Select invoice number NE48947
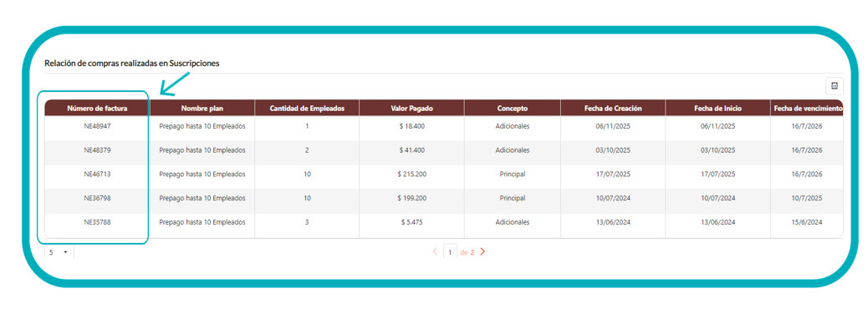Viewport: 868px width, 309px height. click(x=98, y=126)
